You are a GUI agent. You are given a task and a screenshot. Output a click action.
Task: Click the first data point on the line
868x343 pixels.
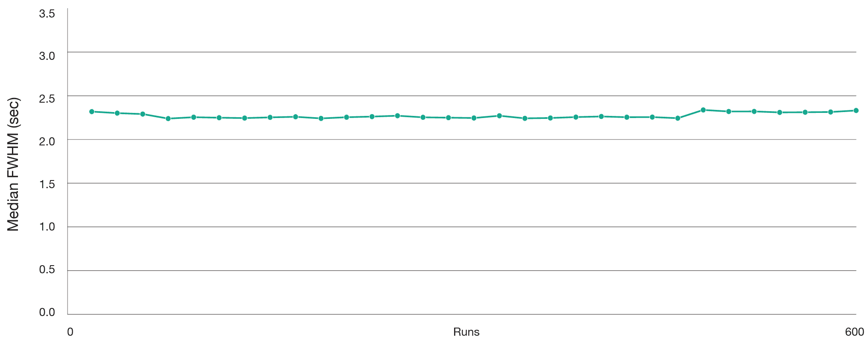pos(91,112)
